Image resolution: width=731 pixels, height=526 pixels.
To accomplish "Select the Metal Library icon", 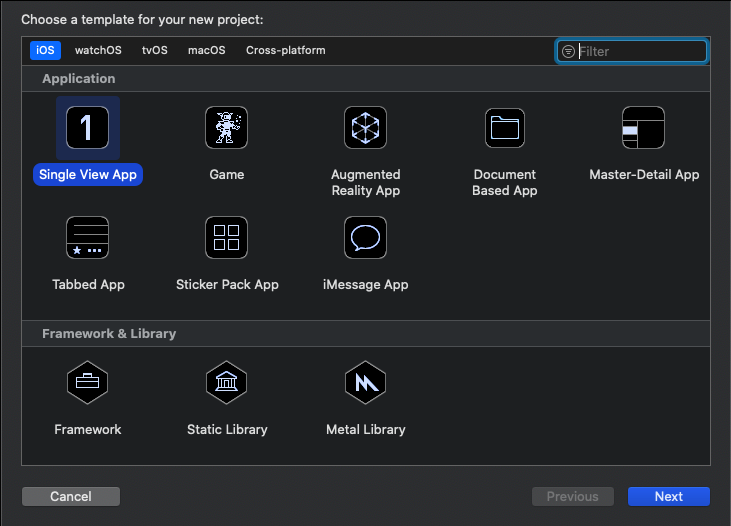I will click(x=366, y=382).
